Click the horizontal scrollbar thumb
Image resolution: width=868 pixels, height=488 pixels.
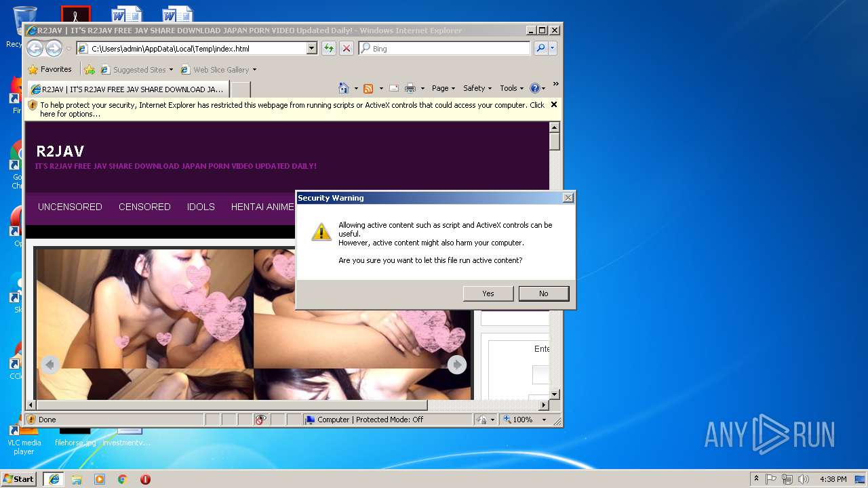231,405
